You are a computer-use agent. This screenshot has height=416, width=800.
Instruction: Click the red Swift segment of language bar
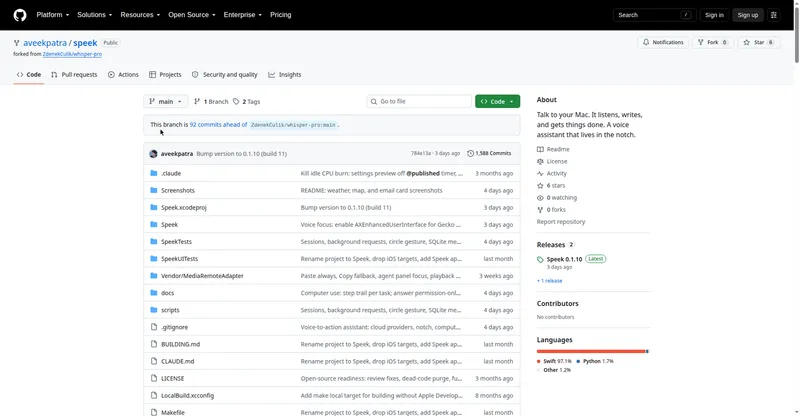click(x=591, y=351)
